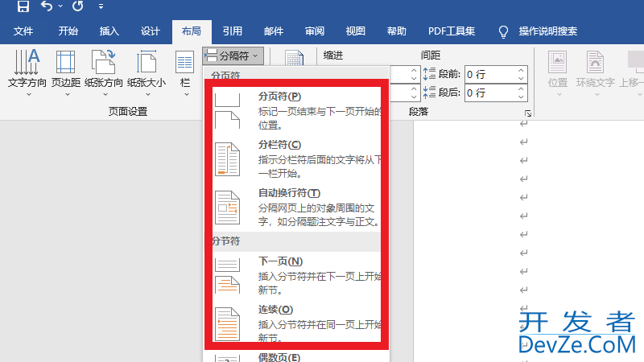Open the 文件 tab
Screen dimensions: 644x362
tap(23, 31)
